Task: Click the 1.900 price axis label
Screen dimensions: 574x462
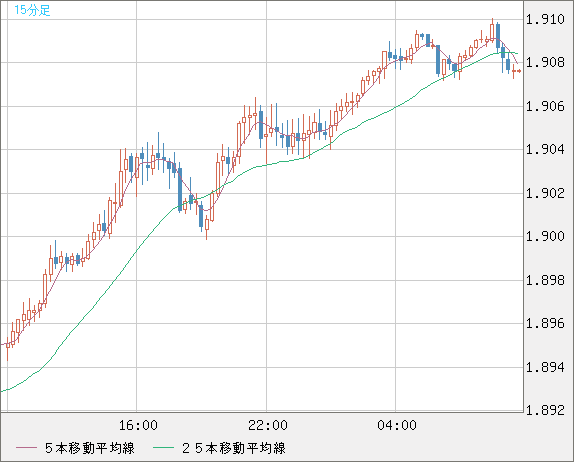Action: [545, 236]
